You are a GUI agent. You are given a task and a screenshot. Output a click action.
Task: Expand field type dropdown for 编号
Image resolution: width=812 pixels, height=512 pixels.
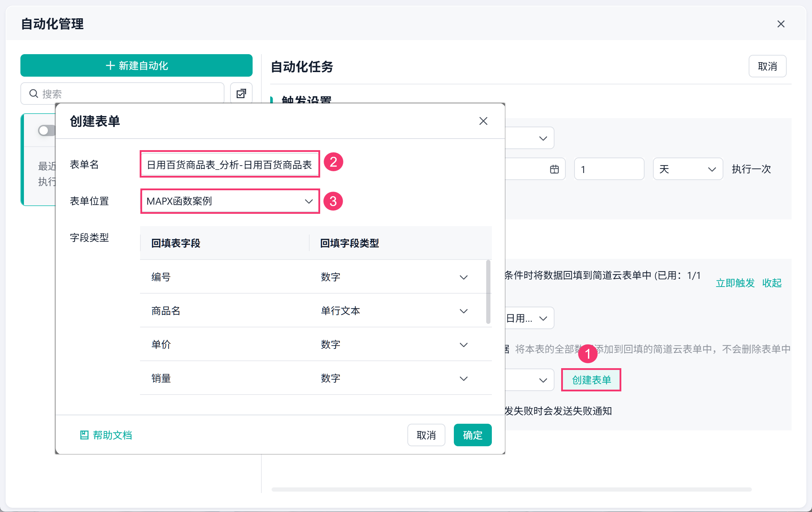pyautogui.click(x=464, y=277)
